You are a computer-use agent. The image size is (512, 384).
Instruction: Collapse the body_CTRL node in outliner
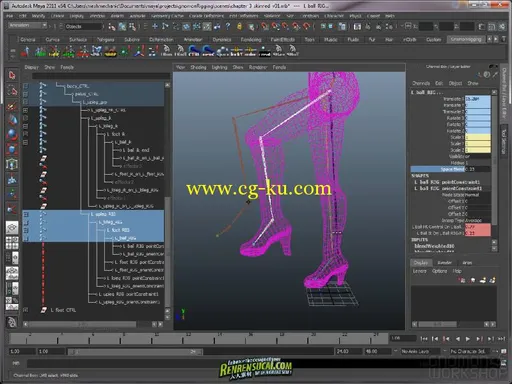pyautogui.click(x=26, y=86)
